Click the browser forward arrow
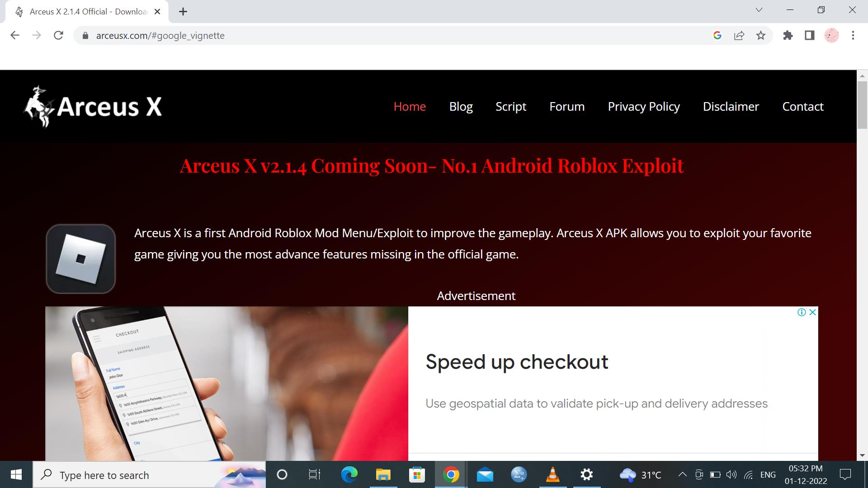The image size is (868, 488). point(37,35)
